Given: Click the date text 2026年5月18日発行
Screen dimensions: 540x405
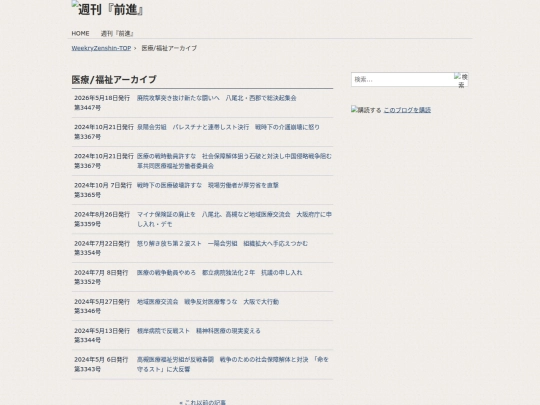Looking at the screenshot, I should point(102,98).
